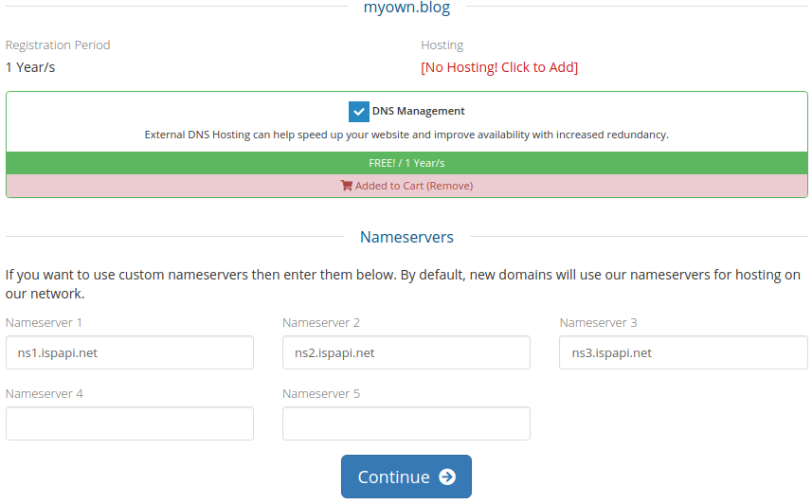Click the shopping cart icon
The height and width of the screenshot is (504, 812).
click(346, 186)
